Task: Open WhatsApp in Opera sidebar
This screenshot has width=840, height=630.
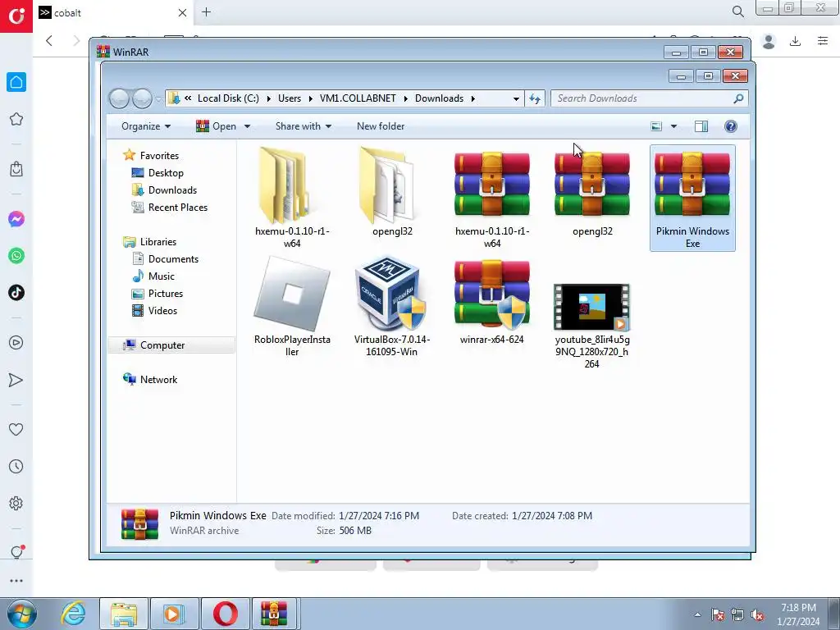Action: 16,256
